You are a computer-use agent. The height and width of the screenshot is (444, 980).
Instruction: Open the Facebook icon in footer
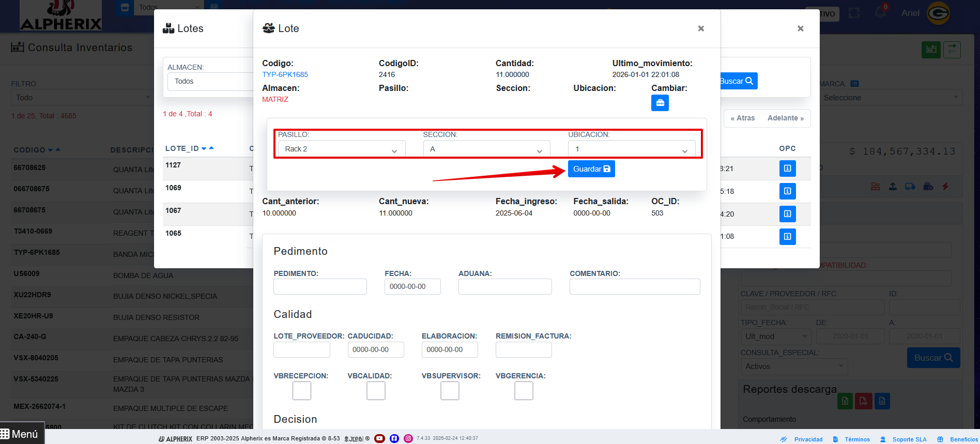pos(394,438)
